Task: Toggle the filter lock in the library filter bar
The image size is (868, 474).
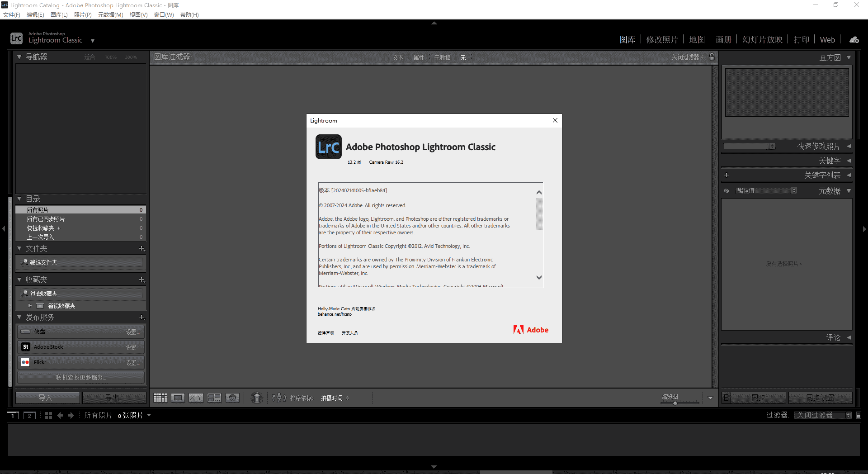Action: click(x=711, y=57)
